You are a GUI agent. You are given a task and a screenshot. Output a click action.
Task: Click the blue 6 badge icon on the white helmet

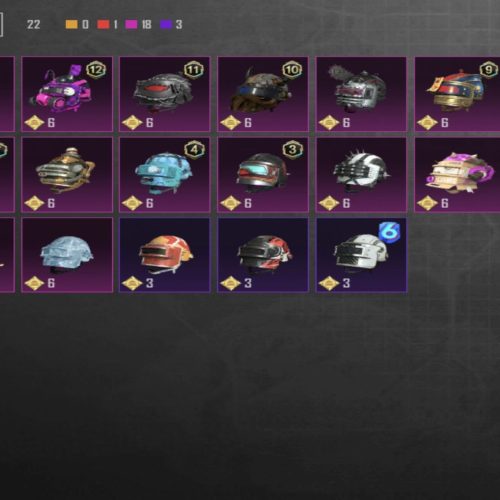coord(390,231)
